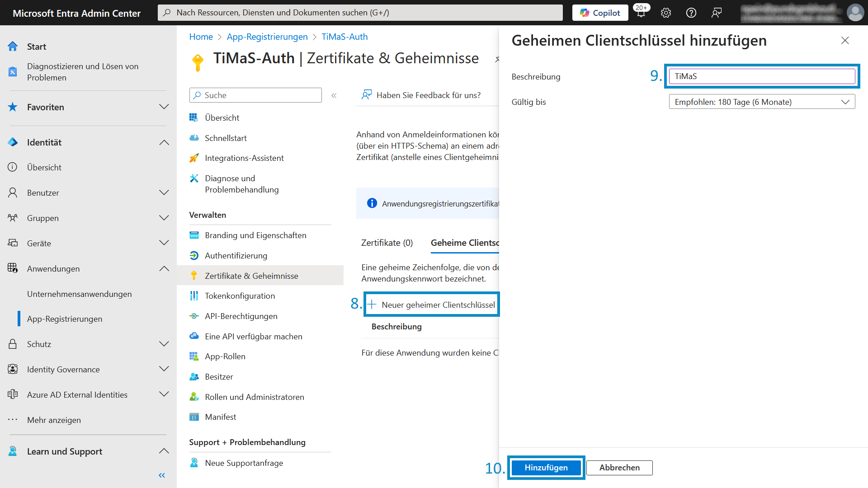Close the Geheimen Clientschlüssel hinzufügen panel
This screenshot has height=488, width=868.
845,41
